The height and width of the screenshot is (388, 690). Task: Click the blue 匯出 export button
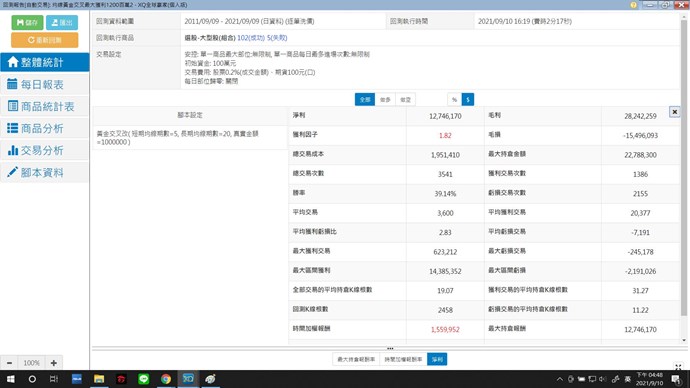pyautogui.click(x=62, y=22)
